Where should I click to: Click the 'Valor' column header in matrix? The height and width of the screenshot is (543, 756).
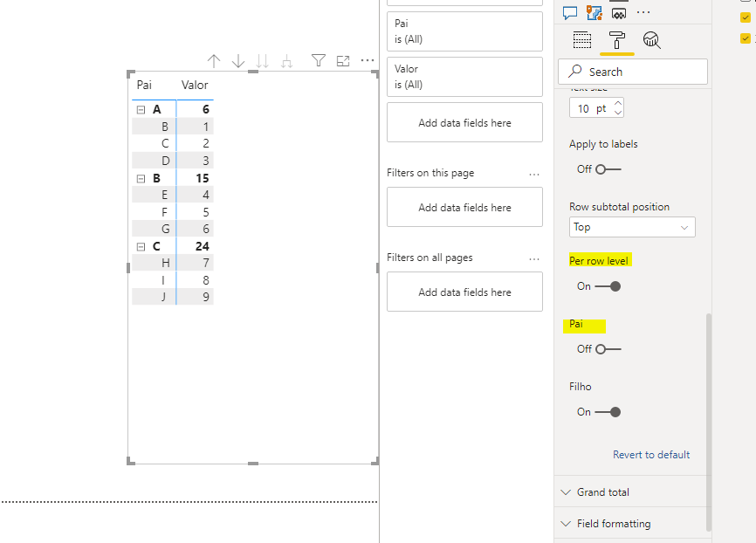(195, 86)
